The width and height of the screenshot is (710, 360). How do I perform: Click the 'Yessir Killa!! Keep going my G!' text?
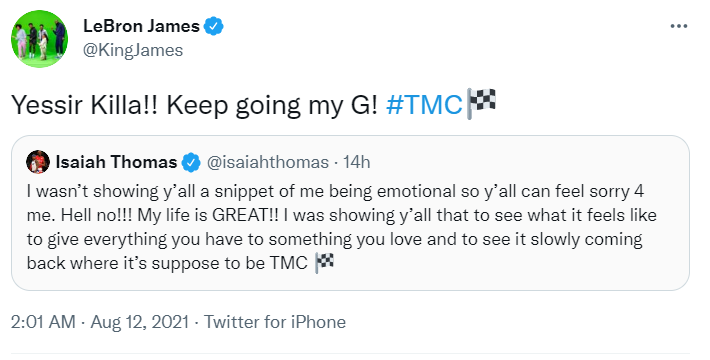click(194, 105)
